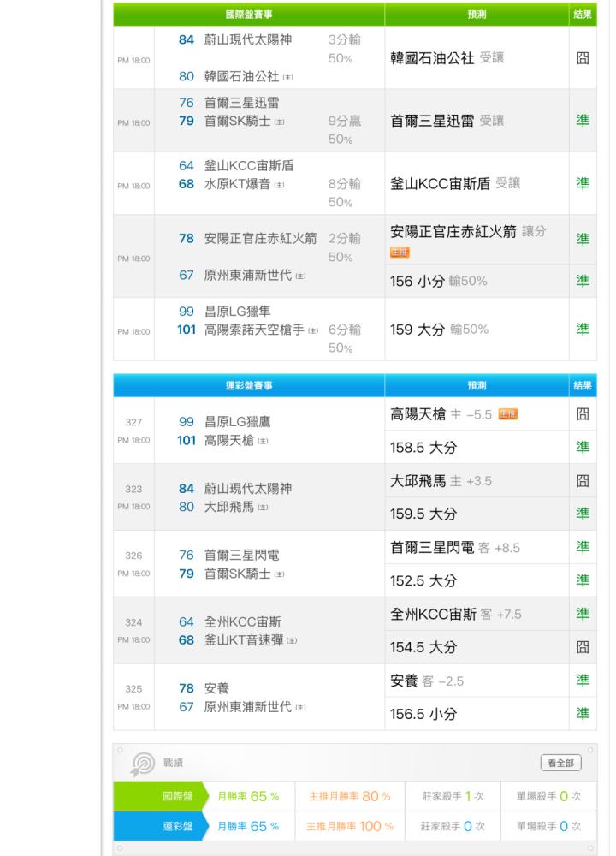Click the 準 result beside 159 大分 輸50%
The image size is (616, 856).
point(583,329)
